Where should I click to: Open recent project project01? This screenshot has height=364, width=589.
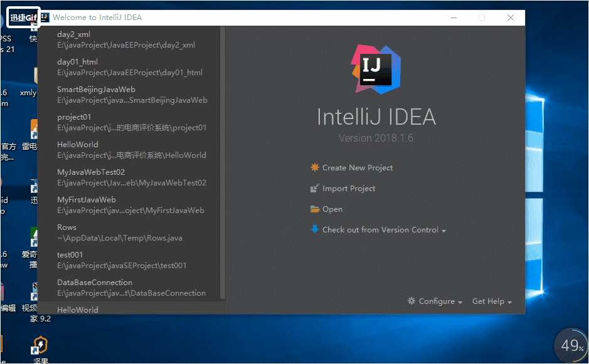point(128,122)
